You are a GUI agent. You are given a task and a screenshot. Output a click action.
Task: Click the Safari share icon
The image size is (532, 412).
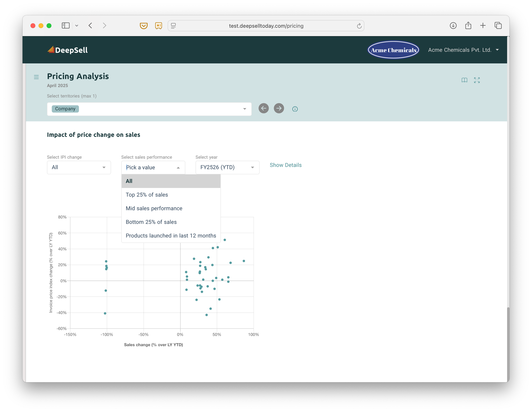[468, 26]
